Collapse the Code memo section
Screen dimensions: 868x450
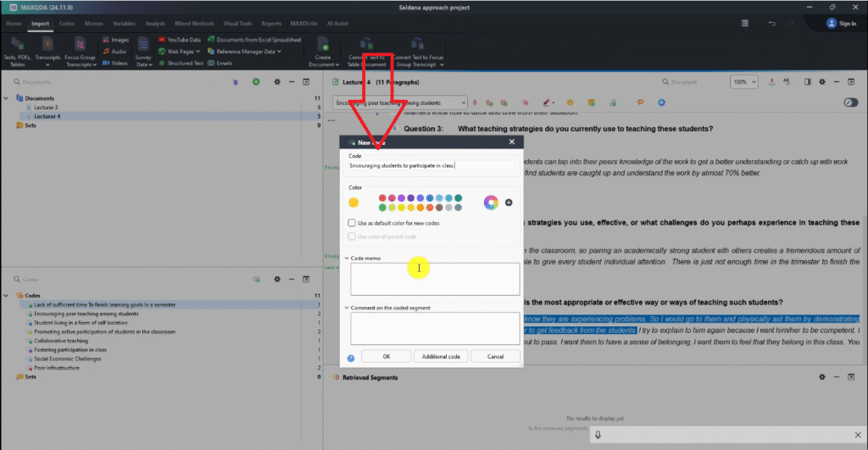(x=347, y=258)
